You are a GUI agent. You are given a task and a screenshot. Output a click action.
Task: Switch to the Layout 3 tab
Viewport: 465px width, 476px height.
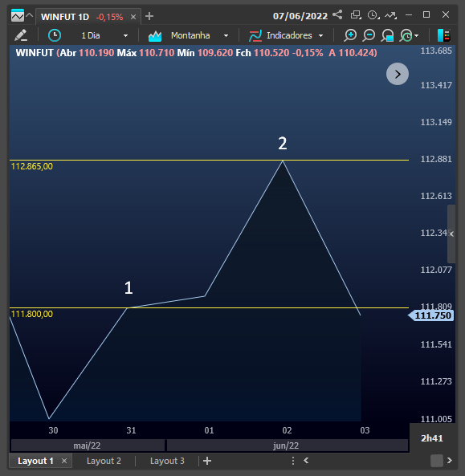click(167, 461)
